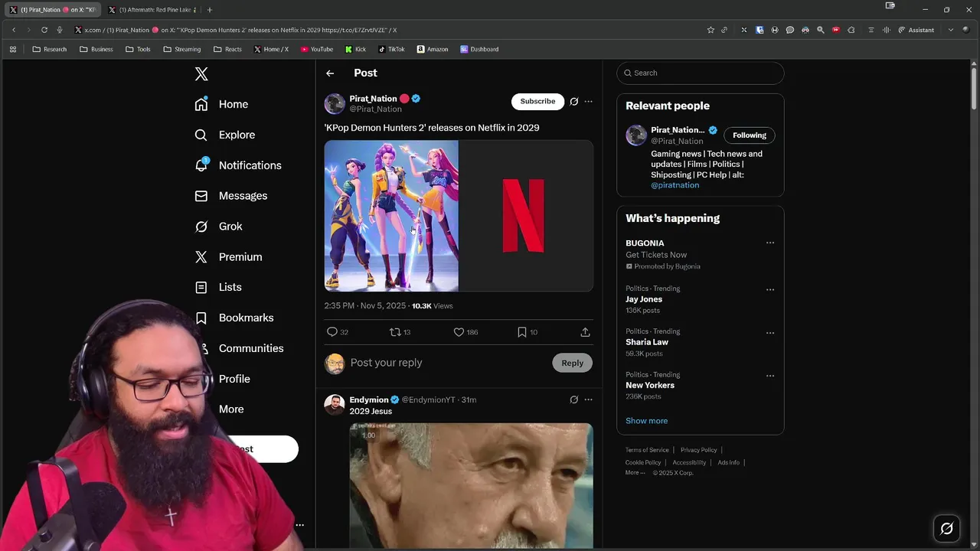The image size is (980, 551).
Task: Open more options on Pirat_Nation post
Action: pyautogui.click(x=588, y=101)
